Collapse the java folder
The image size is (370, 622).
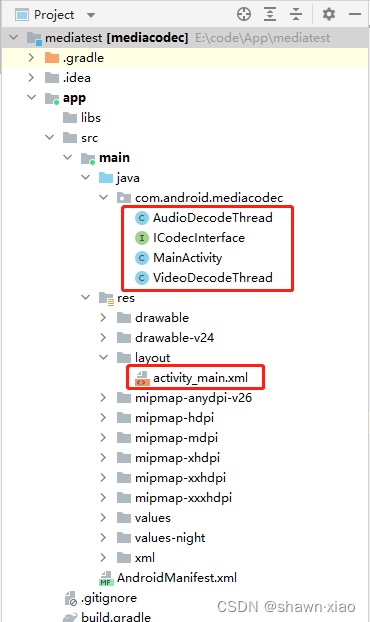tap(85, 177)
